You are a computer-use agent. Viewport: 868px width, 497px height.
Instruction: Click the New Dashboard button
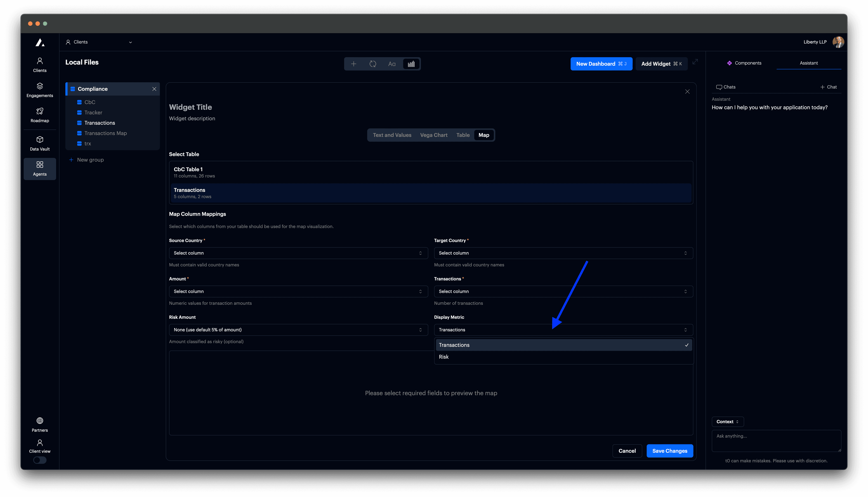coord(601,63)
